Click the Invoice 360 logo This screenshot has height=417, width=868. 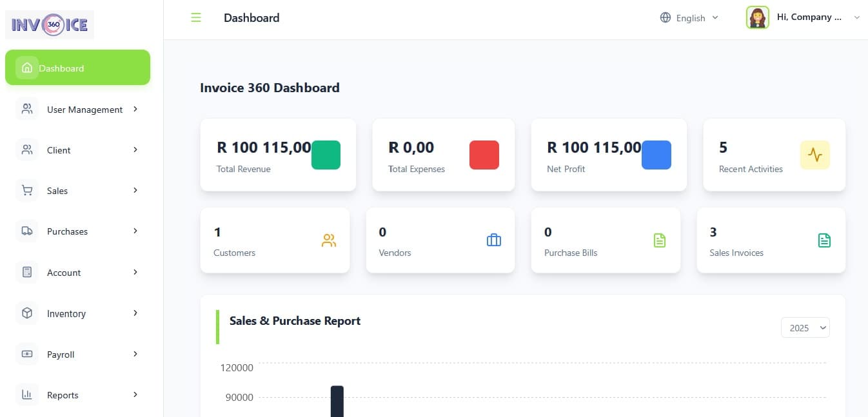pyautogui.click(x=49, y=24)
